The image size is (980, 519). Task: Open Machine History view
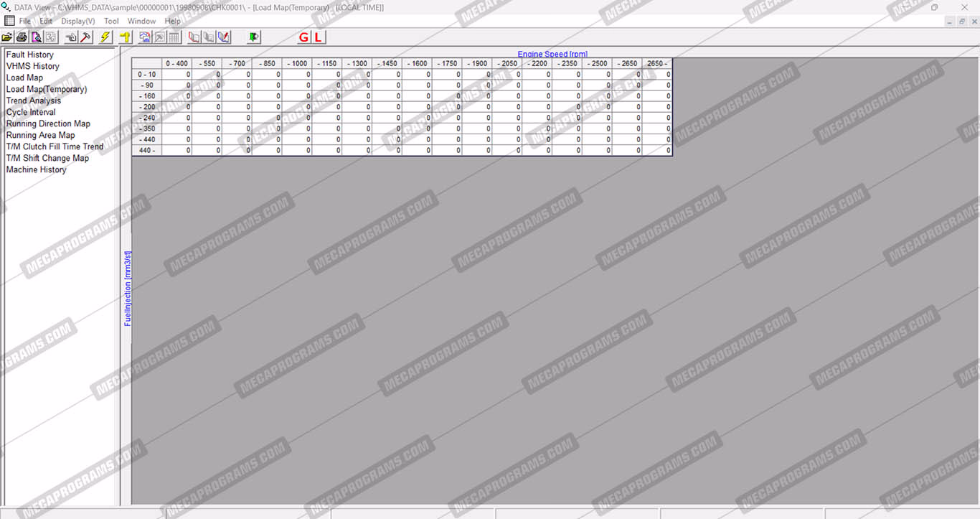37,169
